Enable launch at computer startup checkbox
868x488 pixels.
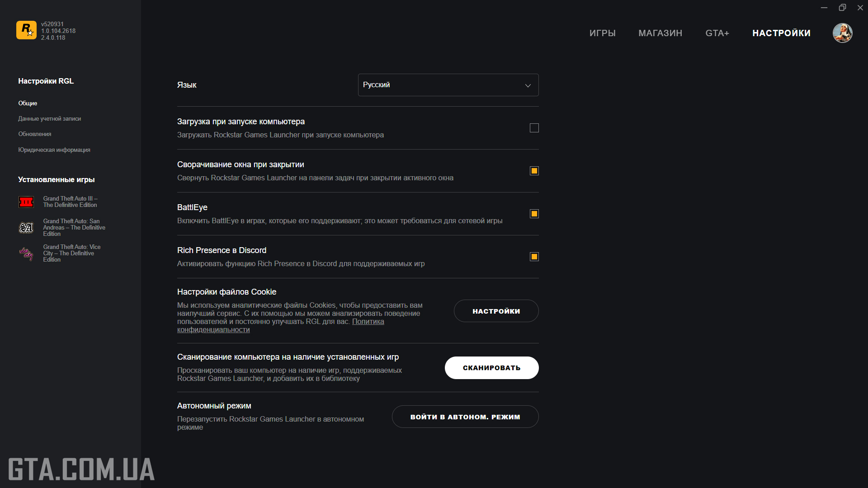pyautogui.click(x=534, y=128)
